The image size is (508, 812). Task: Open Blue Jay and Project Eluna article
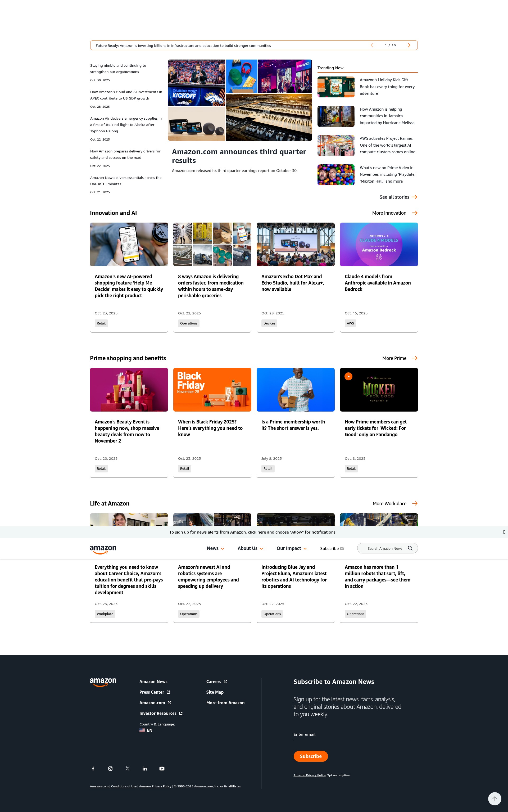(x=294, y=576)
